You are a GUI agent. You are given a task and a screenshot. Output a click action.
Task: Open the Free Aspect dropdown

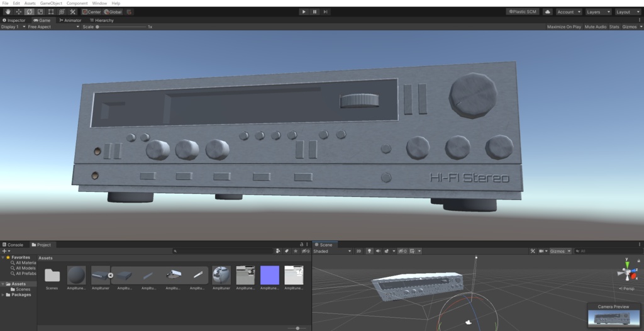53,26
